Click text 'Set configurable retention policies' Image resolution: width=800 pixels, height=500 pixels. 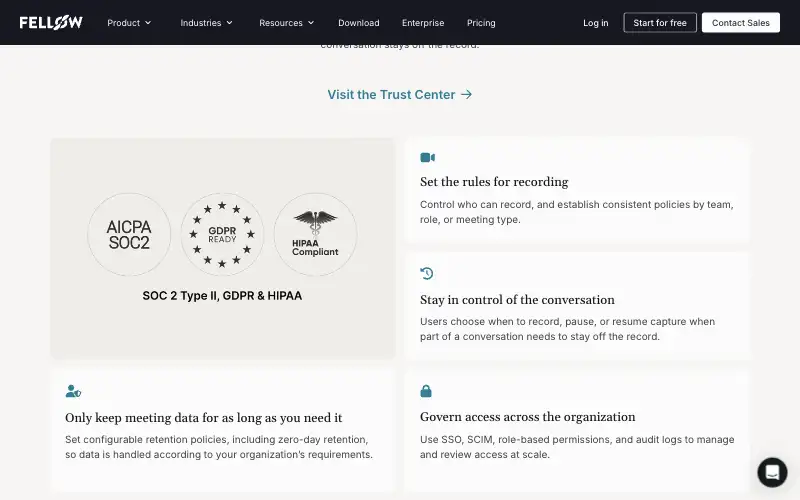pyautogui.click(x=146, y=439)
